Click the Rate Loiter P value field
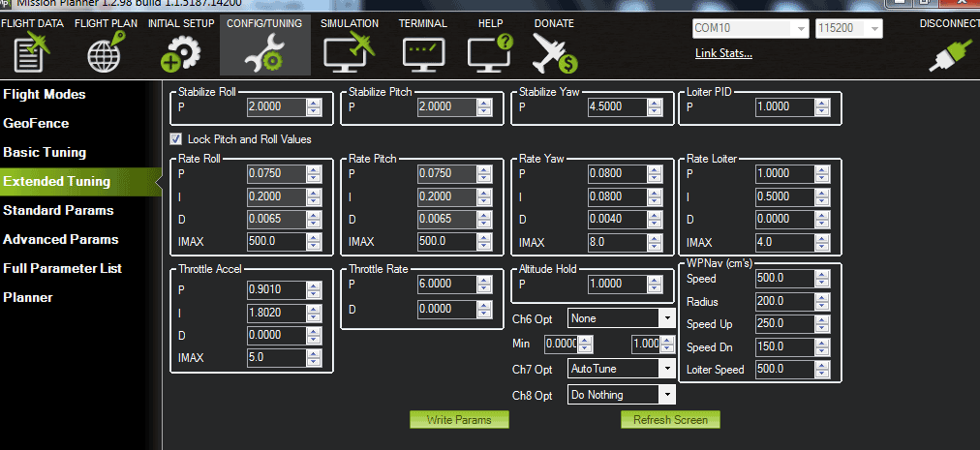This screenshot has height=450, width=980. [785, 174]
